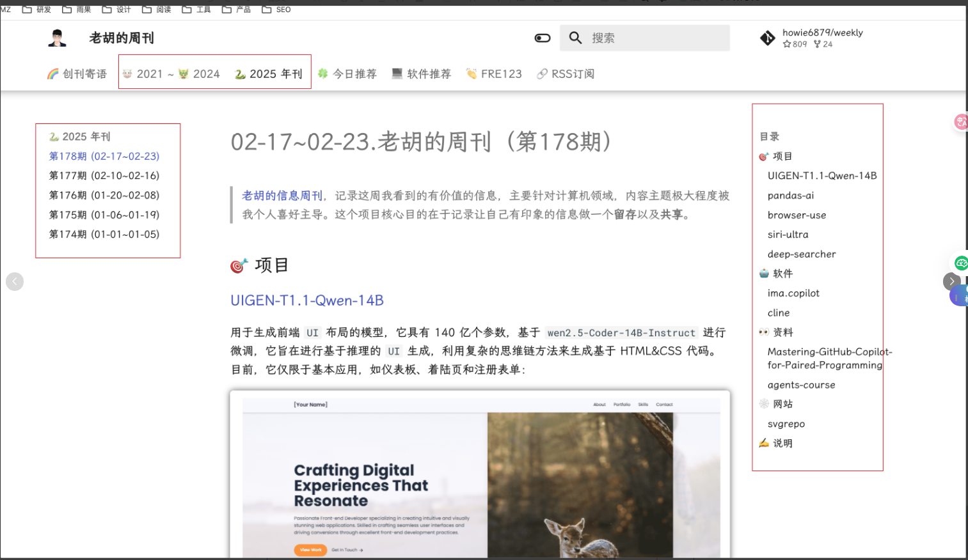Click the pink translate extension icon
Screen dimensions: 968x560
[961, 121]
